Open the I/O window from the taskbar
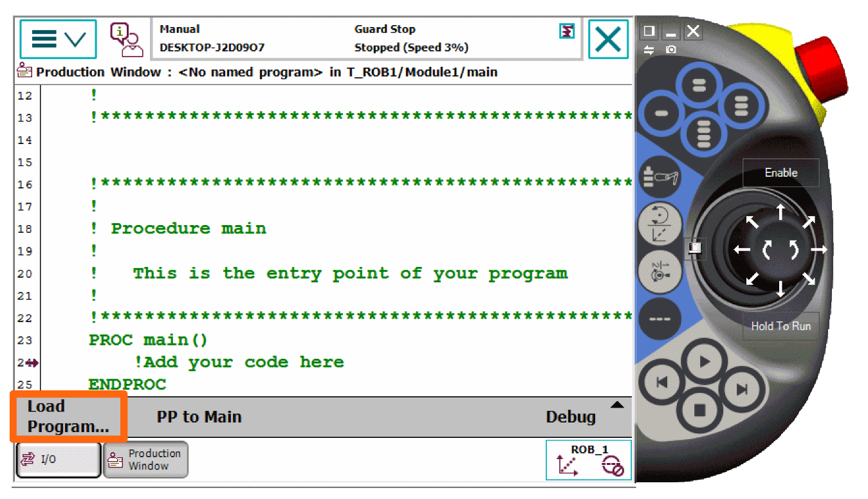Screen dimensions: 868x499 (57, 459)
